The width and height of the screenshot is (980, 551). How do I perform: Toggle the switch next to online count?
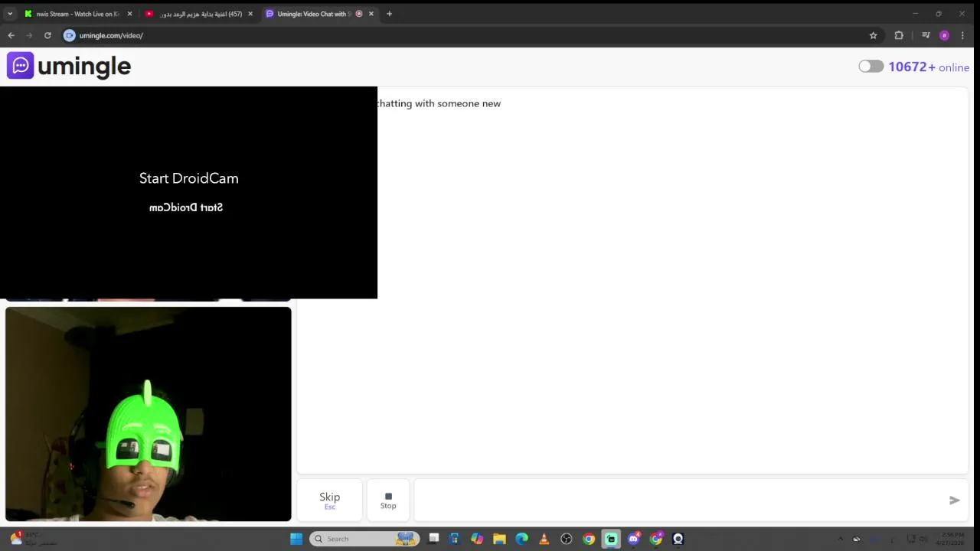(x=871, y=67)
